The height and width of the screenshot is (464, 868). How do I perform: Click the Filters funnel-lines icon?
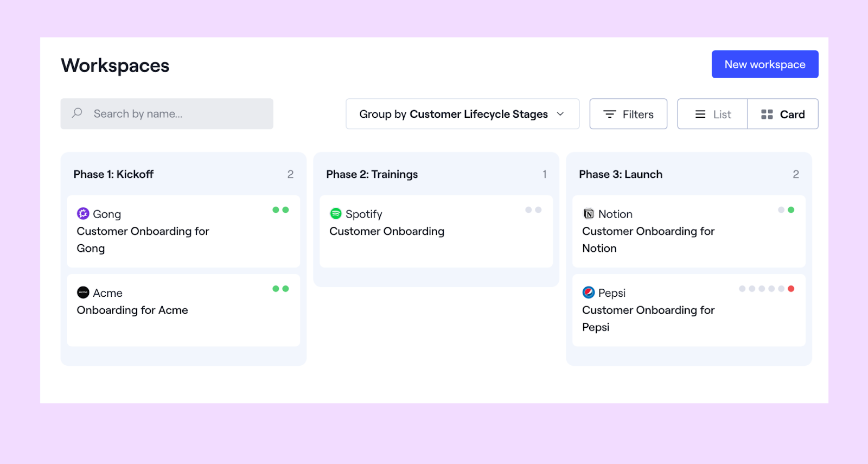(x=610, y=114)
